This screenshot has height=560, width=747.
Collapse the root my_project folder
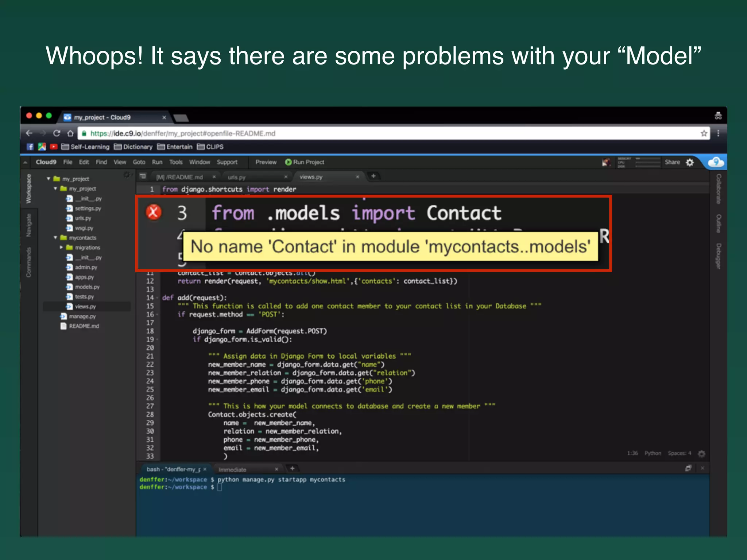tap(49, 179)
